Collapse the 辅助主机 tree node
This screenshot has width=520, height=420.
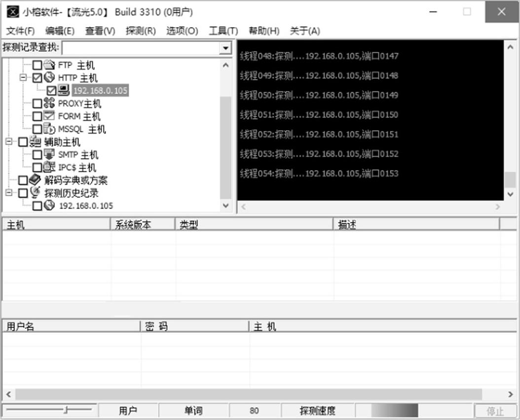9,142
